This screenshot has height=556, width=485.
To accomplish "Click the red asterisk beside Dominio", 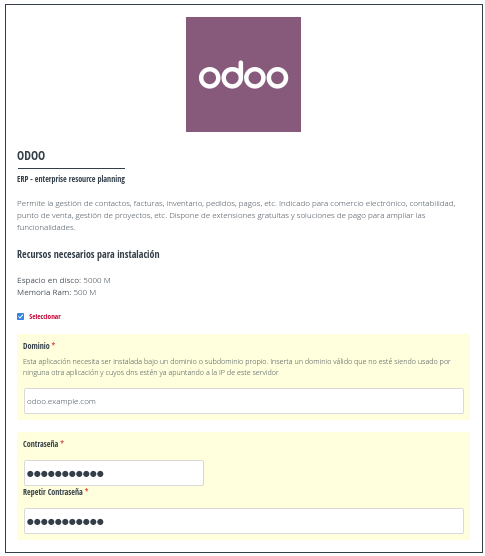I will click(x=54, y=344).
